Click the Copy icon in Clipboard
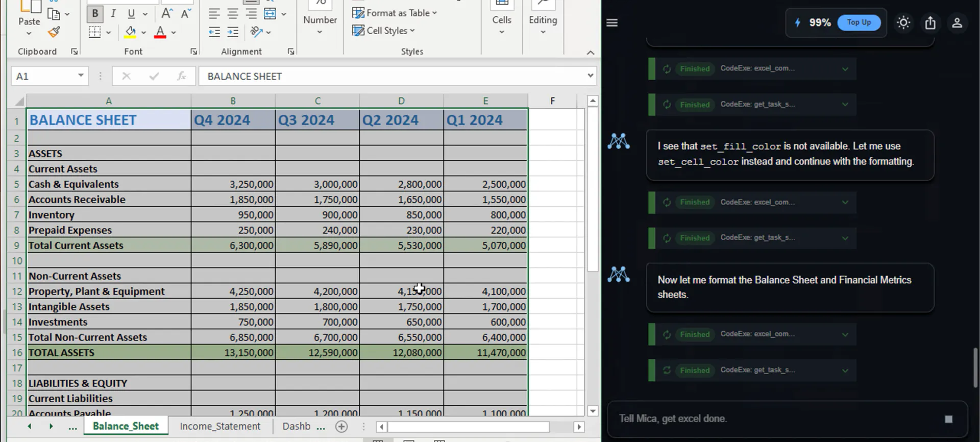Image resolution: width=980 pixels, height=442 pixels. (x=54, y=13)
